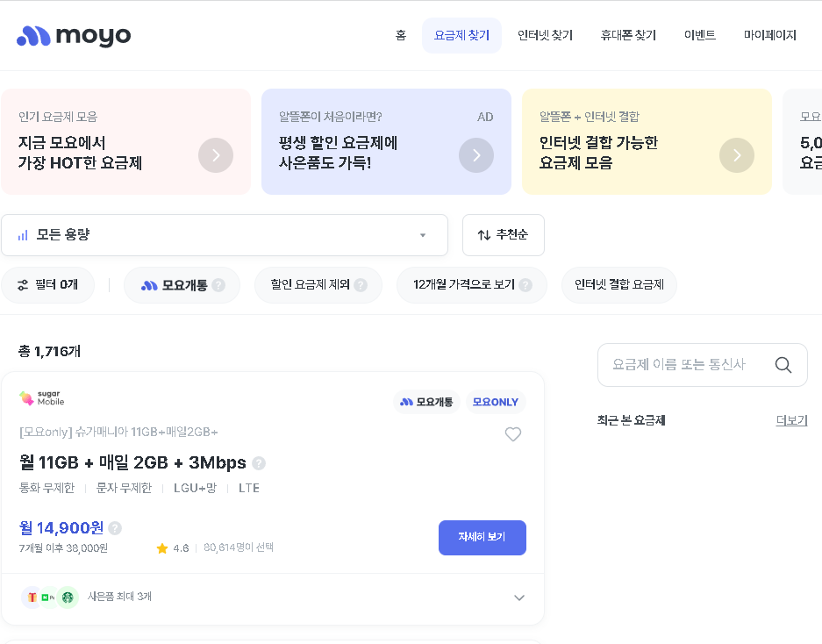Select the 휴대폰 찾기 menu item
822x644 pixels.
pos(627,35)
